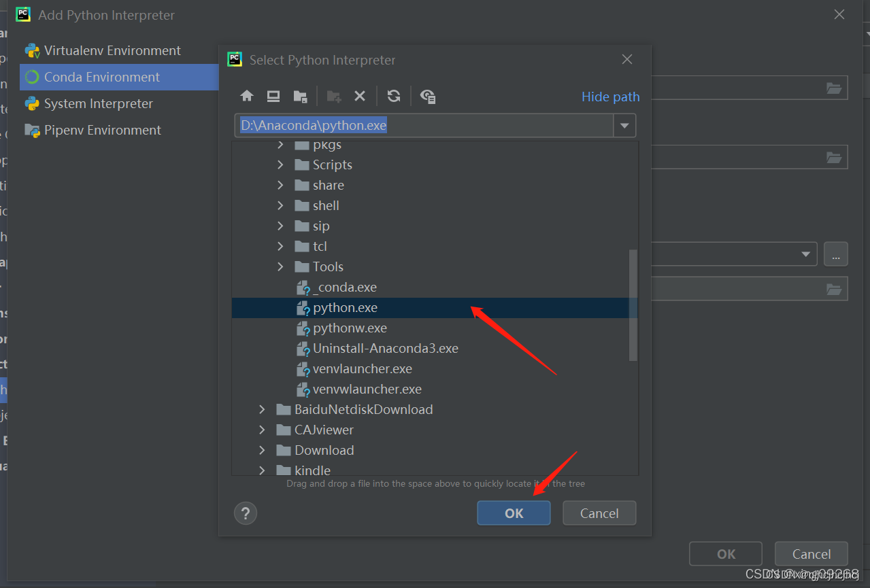This screenshot has height=588, width=870.
Task: Close the Add Python Interpreter window
Action: pos(839,14)
